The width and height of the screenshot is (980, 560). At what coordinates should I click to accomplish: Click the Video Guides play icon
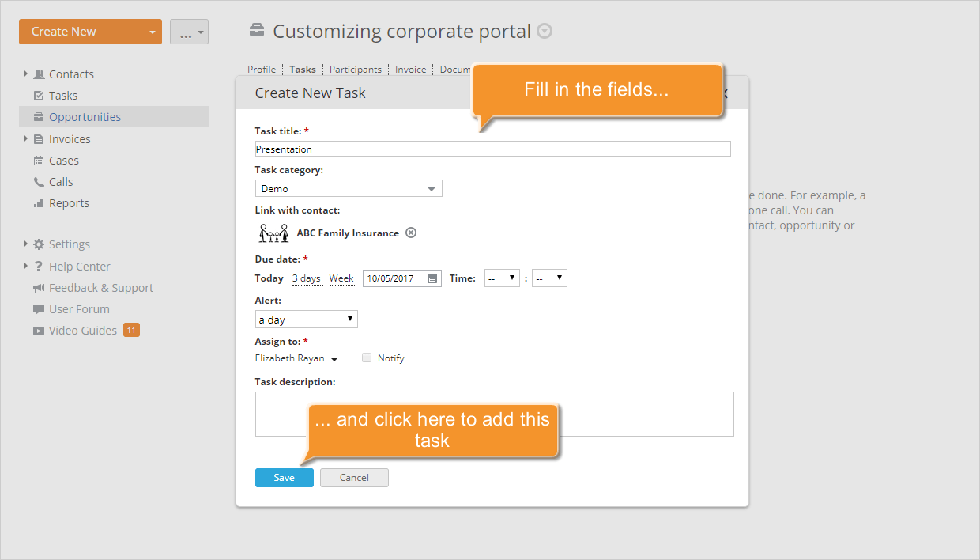click(37, 330)
